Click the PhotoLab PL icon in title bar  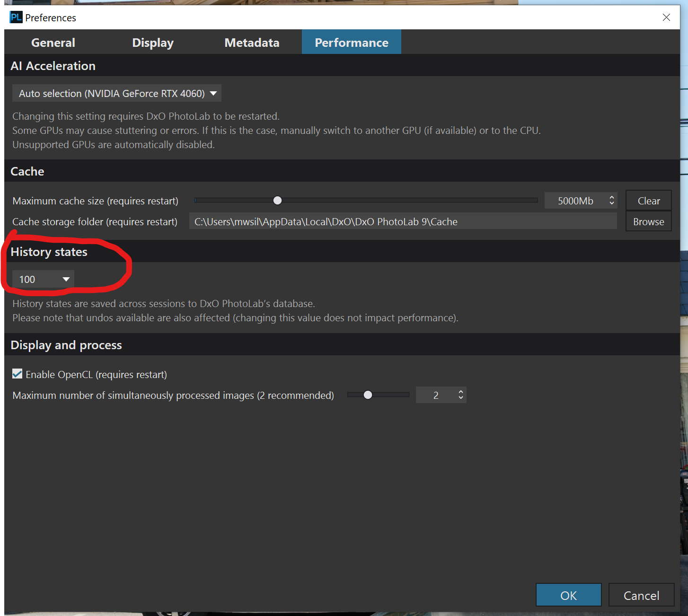click(16, 18)
